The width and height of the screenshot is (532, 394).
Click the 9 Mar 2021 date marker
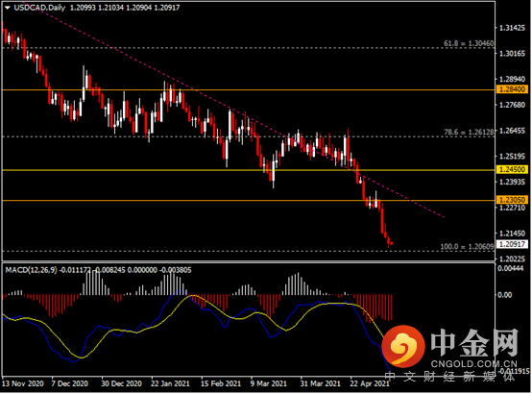tap(268, 383)
